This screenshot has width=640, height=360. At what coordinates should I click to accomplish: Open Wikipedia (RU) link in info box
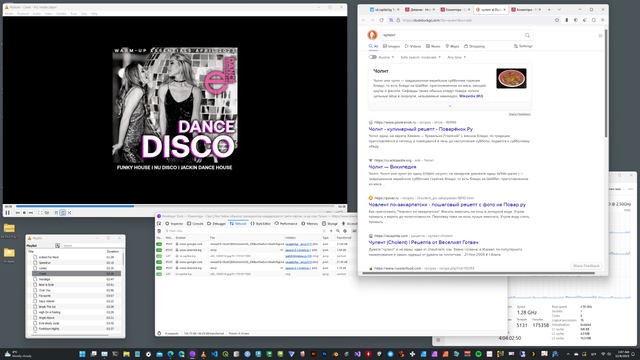471,96
